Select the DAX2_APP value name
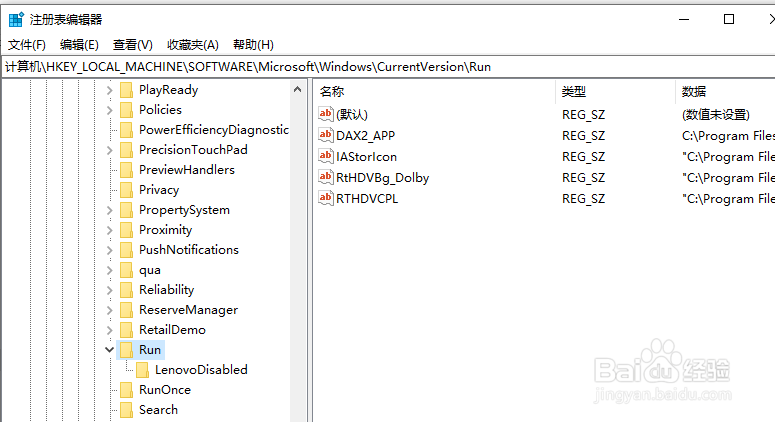 coord(365,135)
